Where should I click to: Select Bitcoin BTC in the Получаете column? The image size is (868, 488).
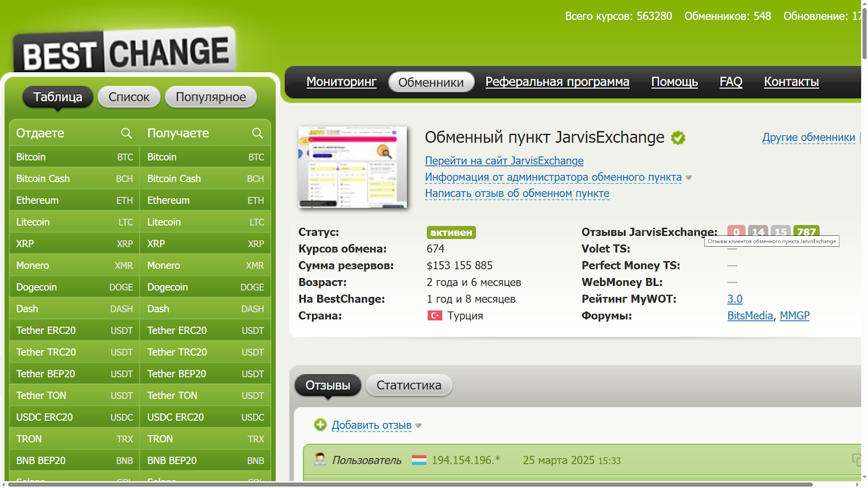[x=206, y=157]
